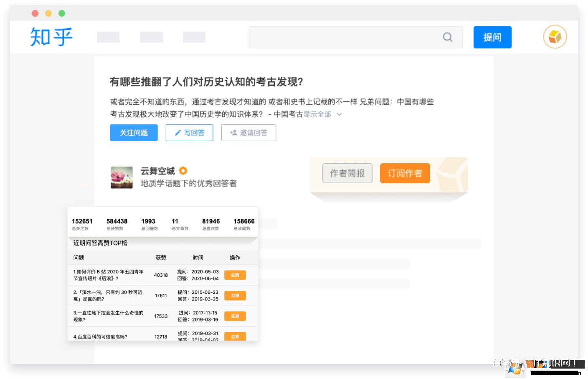Click the blue 提问 button
The width and height of the screenshot is (588, 379).
tap(492, 37)
